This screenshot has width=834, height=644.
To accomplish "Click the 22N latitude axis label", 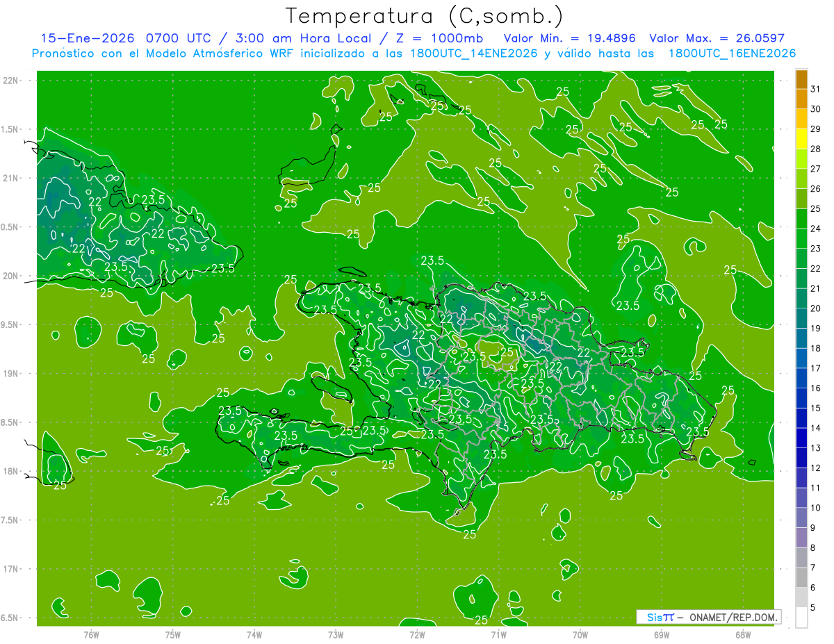I will [10, 81].
